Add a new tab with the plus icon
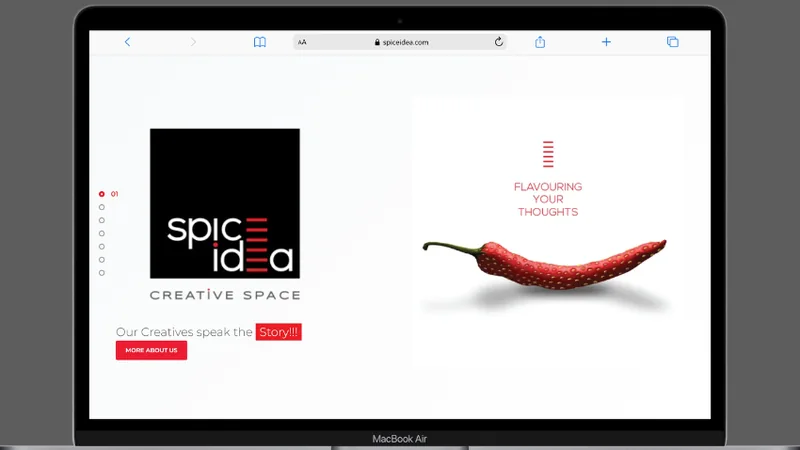Screen dimensions: 800x450 pos(606,42)
